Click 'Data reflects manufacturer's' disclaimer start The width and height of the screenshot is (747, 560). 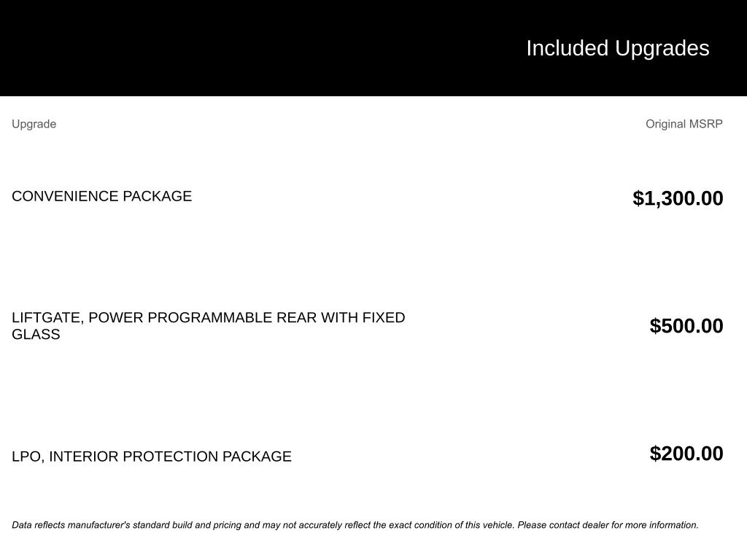[71, 525]
